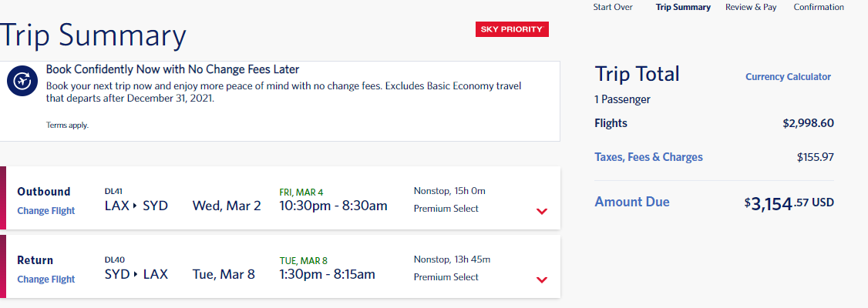This screenshot has width=868, height=308.
Task: Click the airplane No Change Fees icon
Action: point(22,82)
